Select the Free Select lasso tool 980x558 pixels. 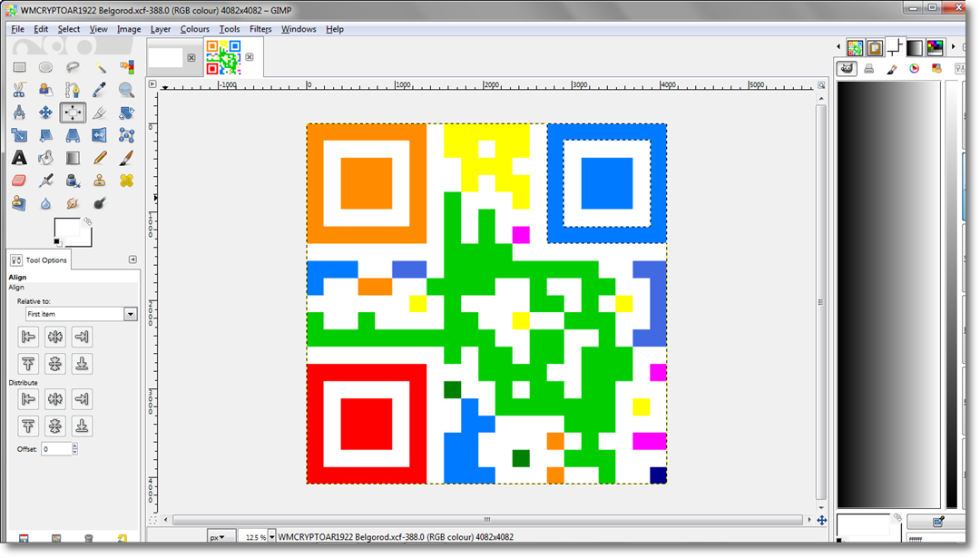point(73,67)
